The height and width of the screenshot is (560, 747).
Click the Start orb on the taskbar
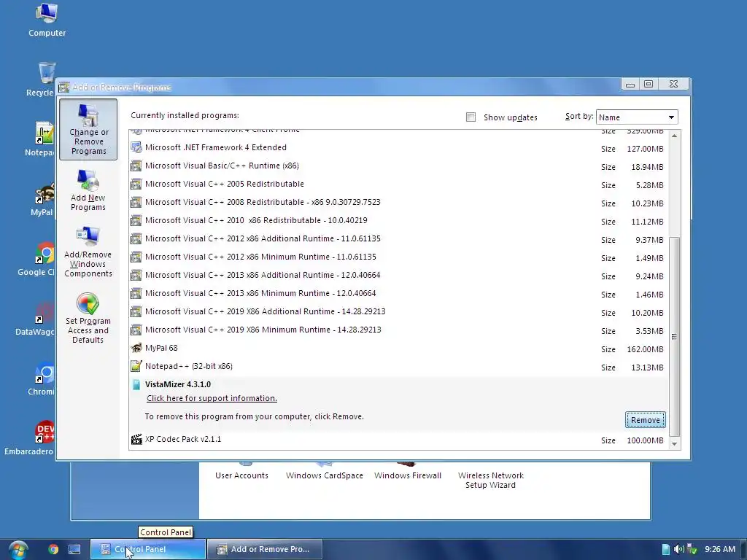(x=18, y=550)
